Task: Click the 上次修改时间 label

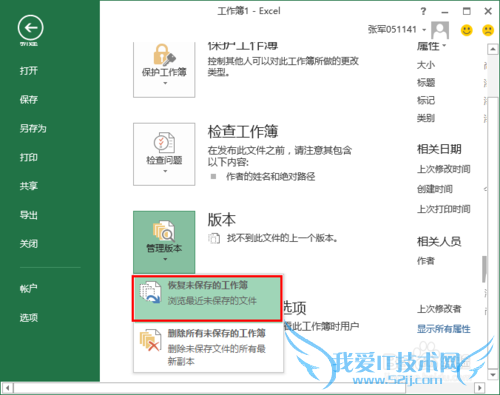Action: coord(444,169)
